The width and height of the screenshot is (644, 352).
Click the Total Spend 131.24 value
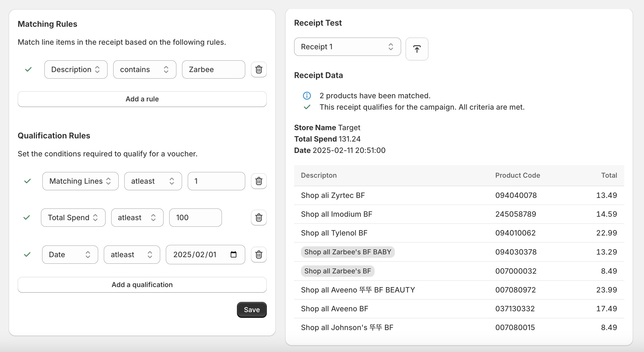click(x=350, y=139)
